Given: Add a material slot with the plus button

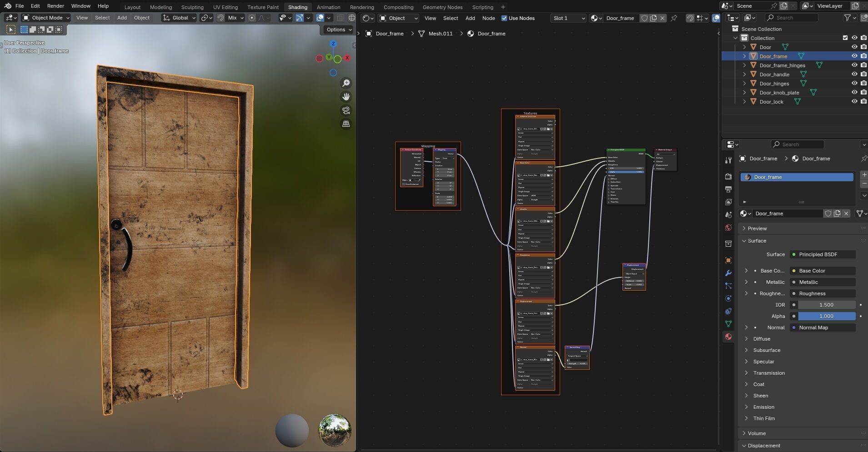Looking at the screenshot, I should coord(864,175).
